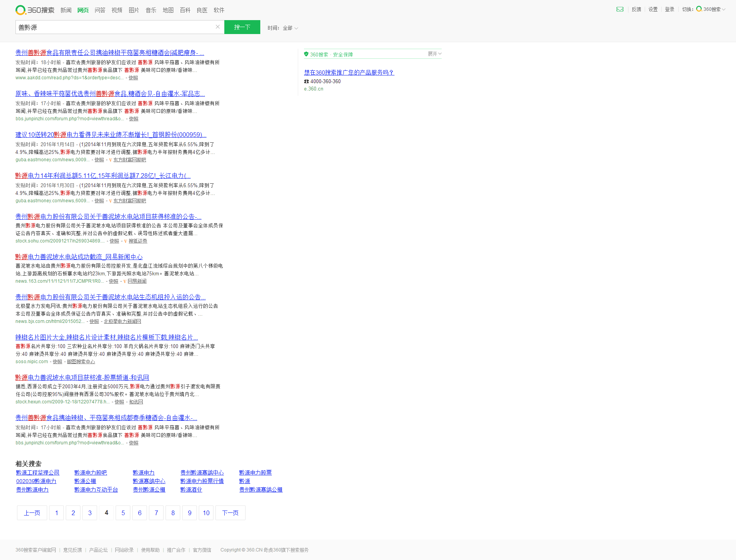
Task: Click 北极星电力新闻网 source link
Action: (x=122, y=321)
